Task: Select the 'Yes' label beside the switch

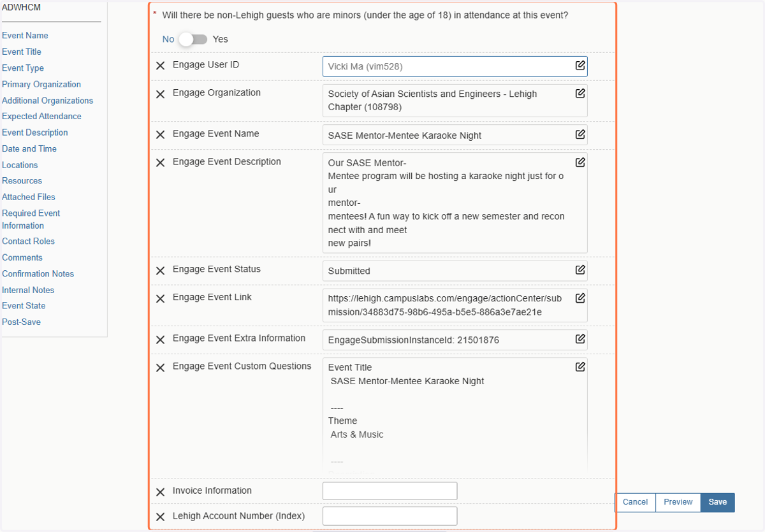Action: (220, 40)
